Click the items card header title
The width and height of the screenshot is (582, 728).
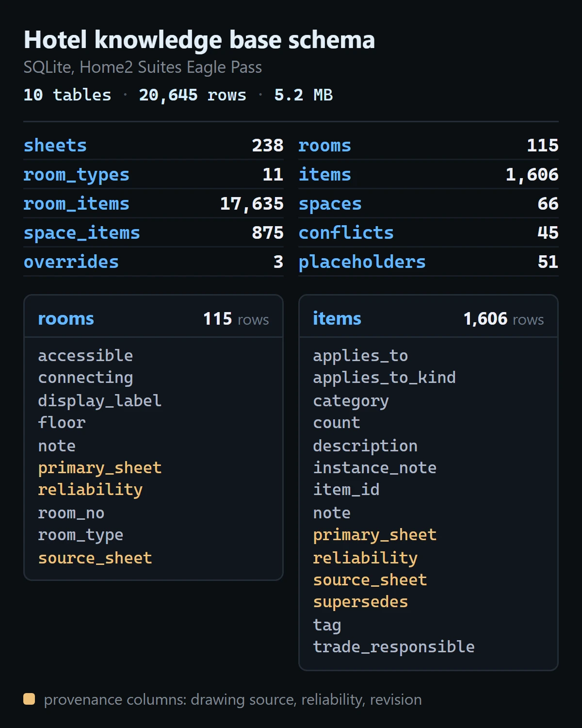pyautogui.click(x=337, y=319)
